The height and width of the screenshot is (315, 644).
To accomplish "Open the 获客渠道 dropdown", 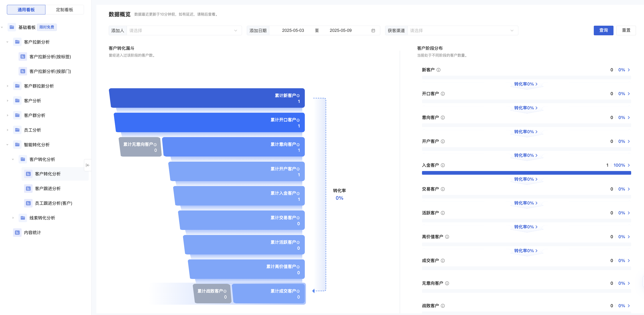I will 463,30.
